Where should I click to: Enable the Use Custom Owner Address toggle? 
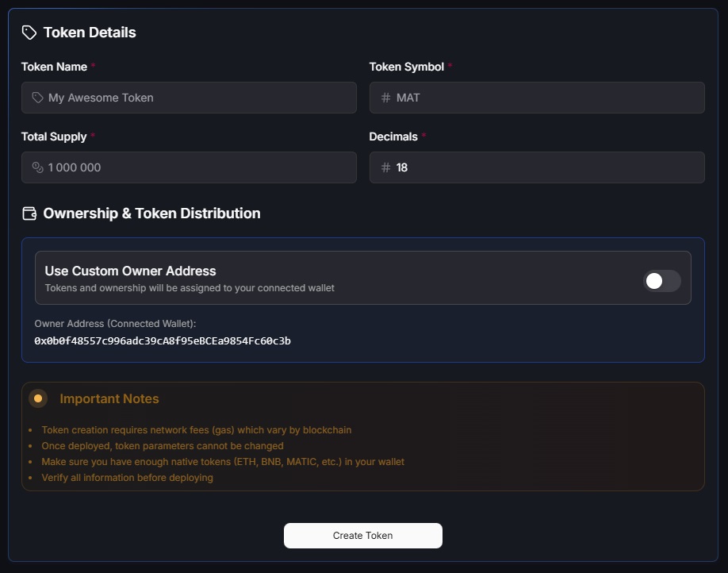coord(662,281)
